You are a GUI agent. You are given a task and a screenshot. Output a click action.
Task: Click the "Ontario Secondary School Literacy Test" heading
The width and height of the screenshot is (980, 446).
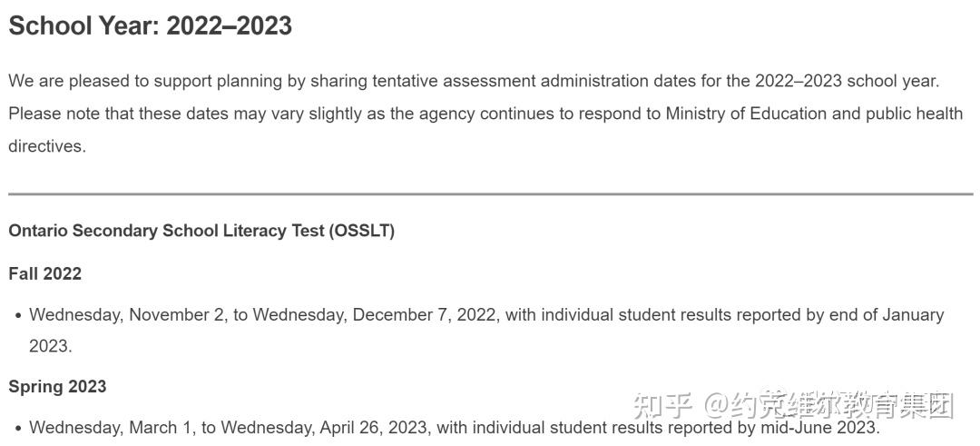167,231
